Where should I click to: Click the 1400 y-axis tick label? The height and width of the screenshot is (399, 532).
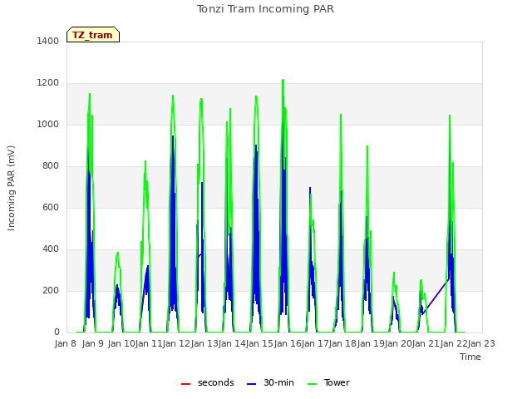click(x=48, y=41)
